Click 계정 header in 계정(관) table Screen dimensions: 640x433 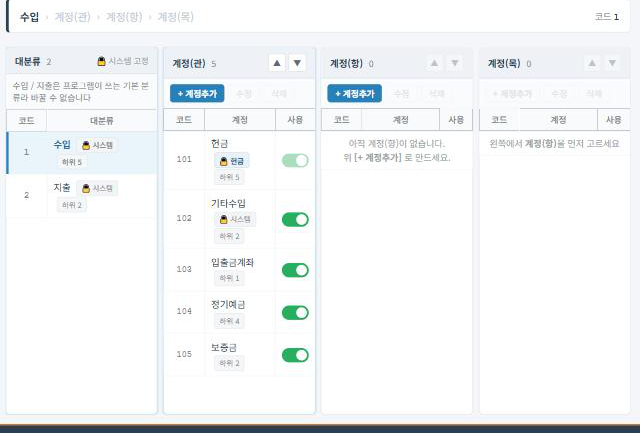[x=240, y=120]
